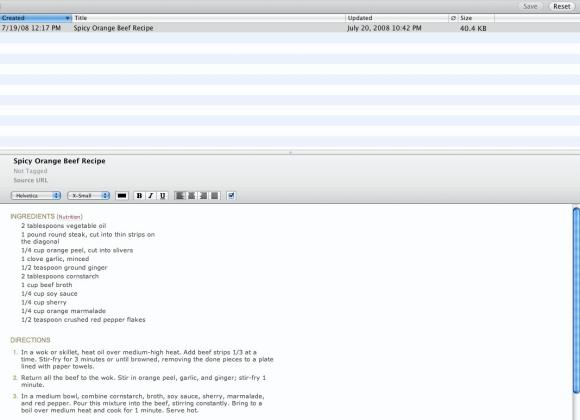Toggle bold text formatting
This screenshot has height=420, width=580.
click(139, 196)
